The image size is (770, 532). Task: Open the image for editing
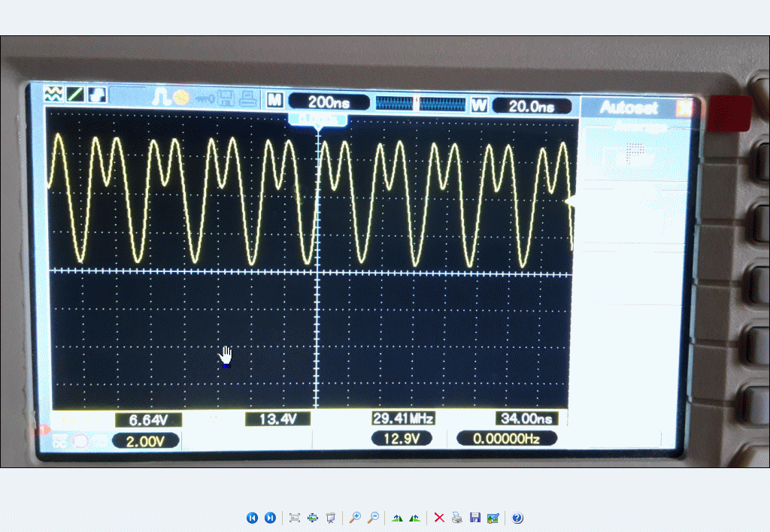[x=493, y=518]
